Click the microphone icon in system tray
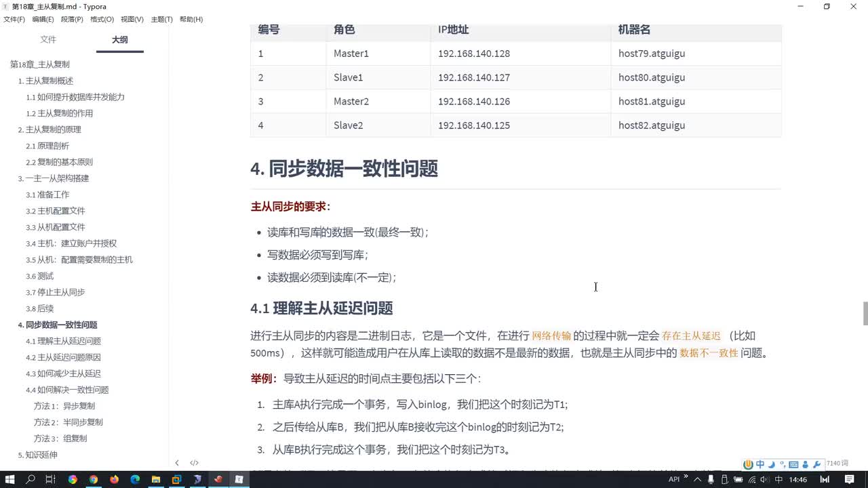This screenshot has width=868, height=488. click(711, 479)
